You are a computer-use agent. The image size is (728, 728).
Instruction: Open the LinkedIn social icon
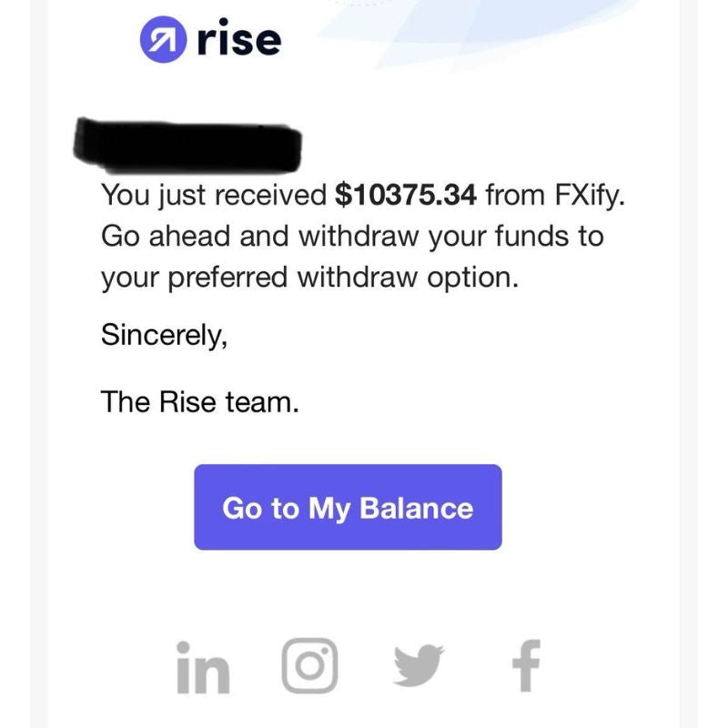click(x=203, y=666)
